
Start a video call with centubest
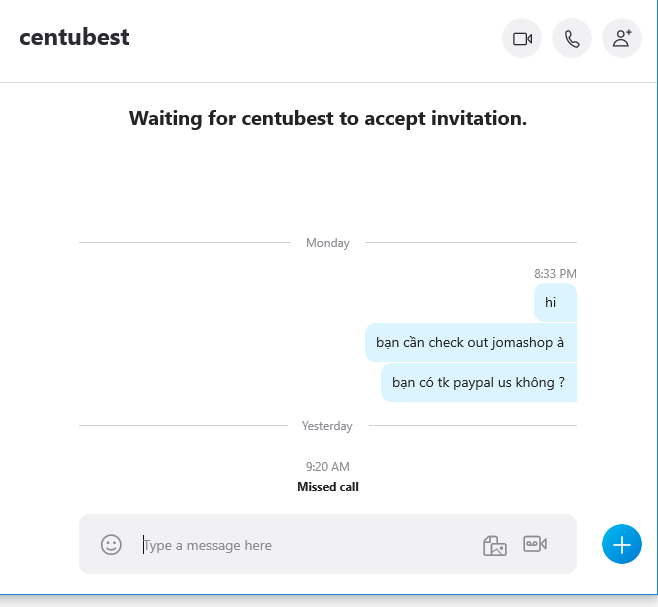522,39
